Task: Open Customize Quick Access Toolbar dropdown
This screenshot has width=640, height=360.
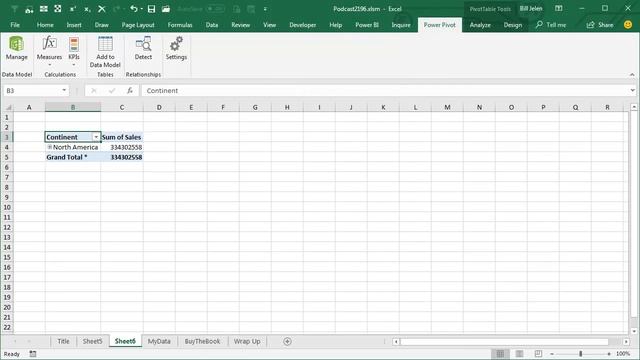Action: (265, 9)
